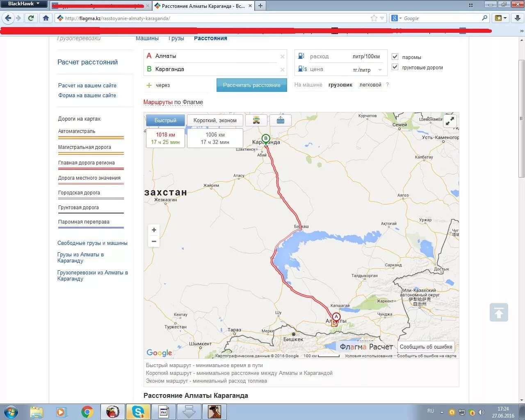Screen dimensions: 525x420
Task: Go back with the browser back arrow
Action: 7,18
